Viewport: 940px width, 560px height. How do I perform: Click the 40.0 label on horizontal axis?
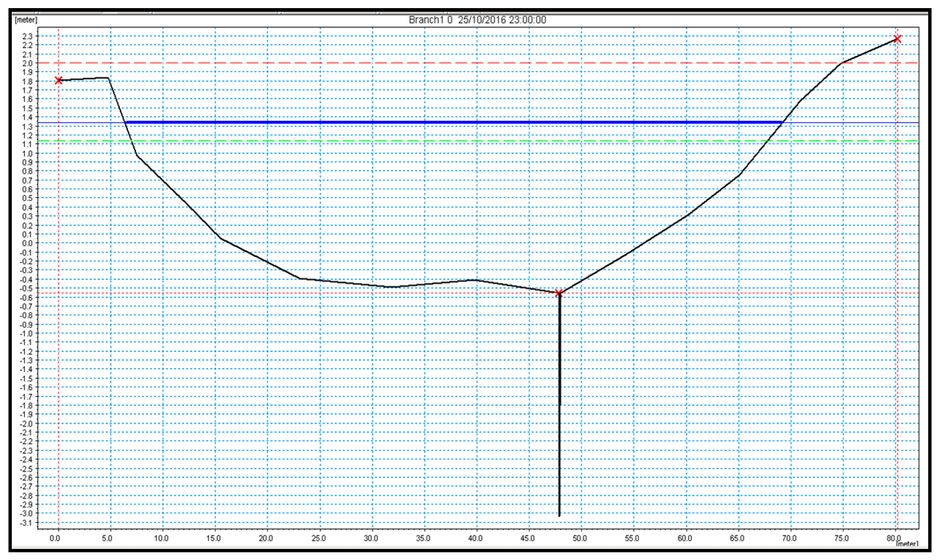[475, 538]
